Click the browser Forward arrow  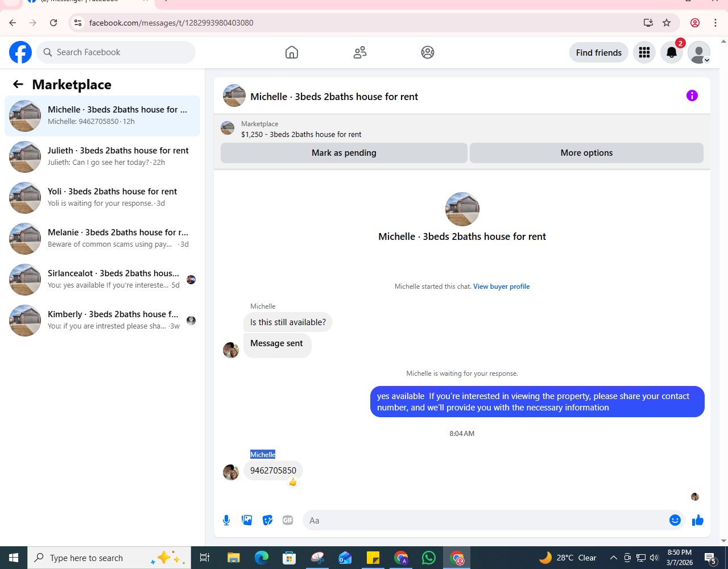(x=33, y=23)
